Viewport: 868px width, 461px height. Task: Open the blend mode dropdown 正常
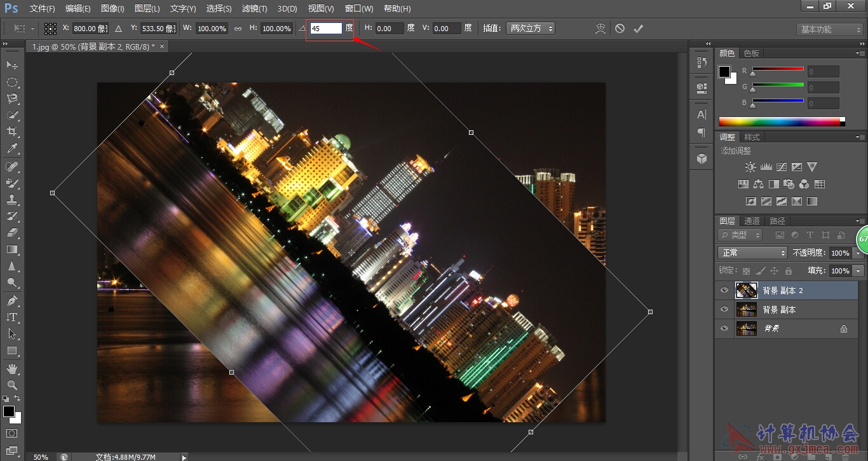753,252
